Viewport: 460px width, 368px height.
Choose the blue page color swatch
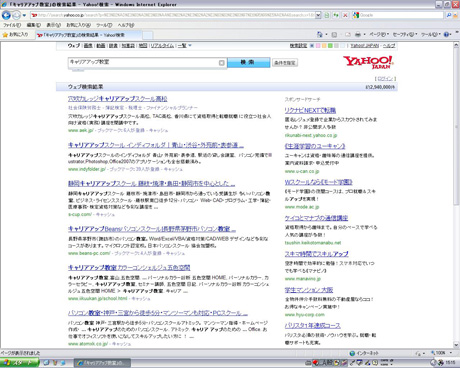(x=312, y=46)
